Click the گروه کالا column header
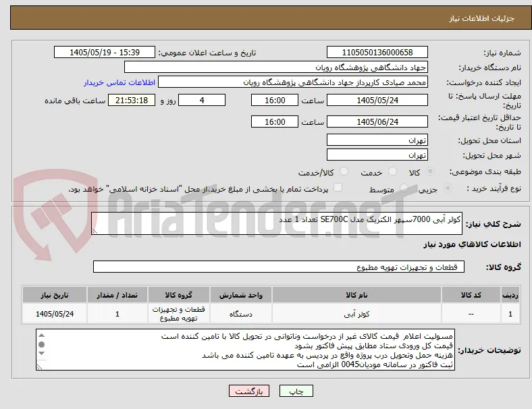The width and height of the screenshot is (532, 409). (x=179, y=295)
